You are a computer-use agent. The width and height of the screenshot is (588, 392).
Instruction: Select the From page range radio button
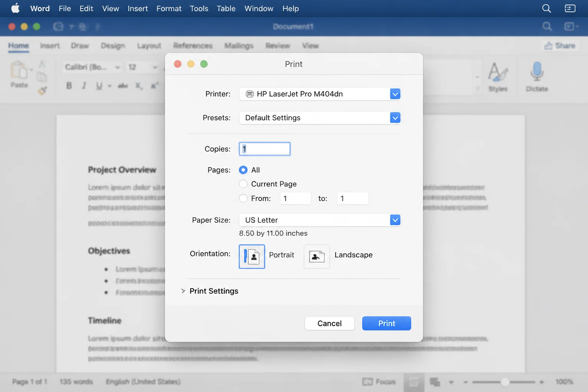pyautogui.click(x=243, y=198)
